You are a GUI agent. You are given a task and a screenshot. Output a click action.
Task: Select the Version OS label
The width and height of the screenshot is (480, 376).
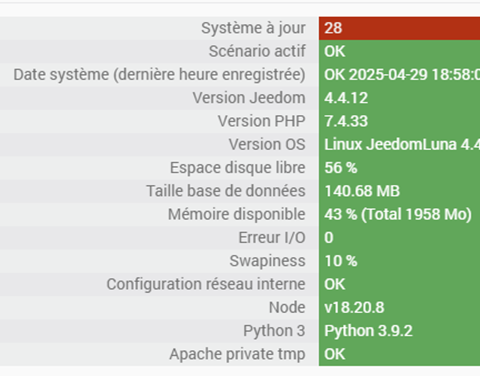point(267,145)
